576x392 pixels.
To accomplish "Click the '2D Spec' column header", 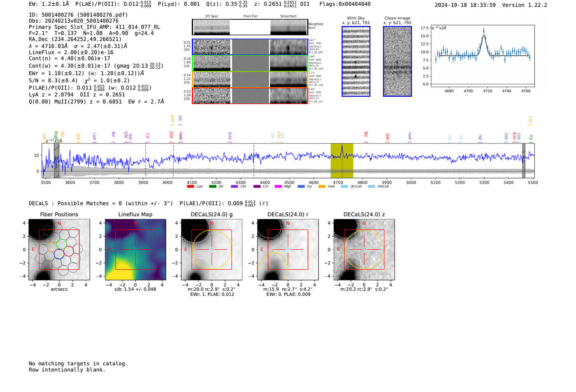I will [212, 16].
